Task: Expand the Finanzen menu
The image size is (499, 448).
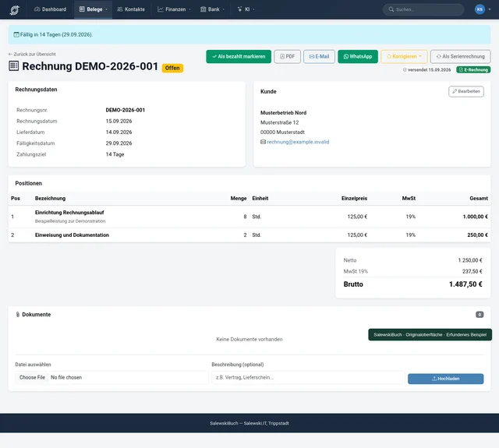Action: coord(175,9)
